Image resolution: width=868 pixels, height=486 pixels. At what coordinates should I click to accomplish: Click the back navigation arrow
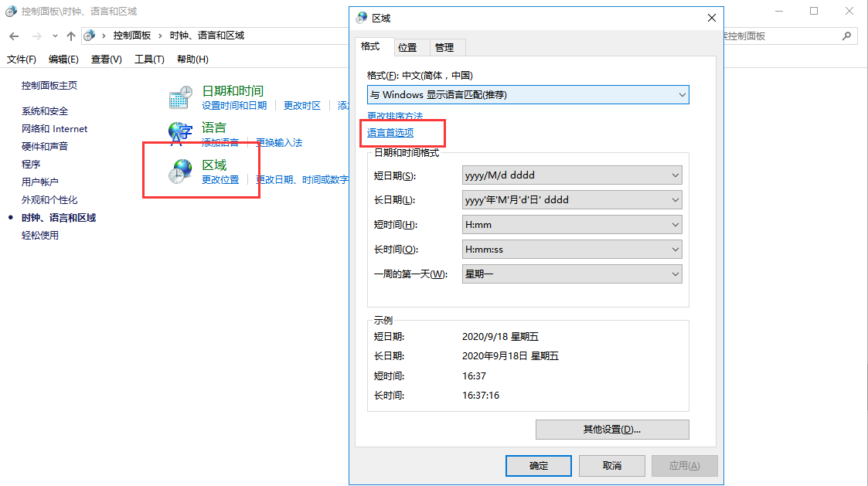point(14,36)
